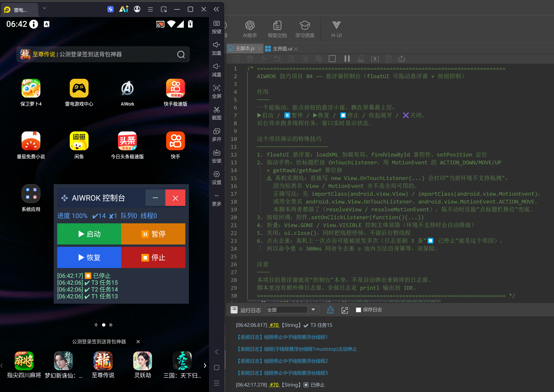Viewport: 554px width, 392px height.
Task: Minimize the AIWROK 控制台 float window
Action: click(155, 198)
